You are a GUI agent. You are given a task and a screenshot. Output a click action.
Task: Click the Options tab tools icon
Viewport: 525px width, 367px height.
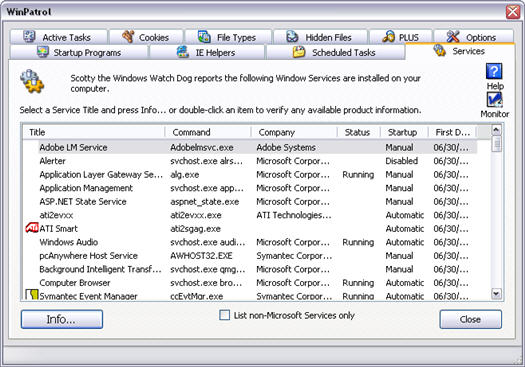click(x=453, y=36)
